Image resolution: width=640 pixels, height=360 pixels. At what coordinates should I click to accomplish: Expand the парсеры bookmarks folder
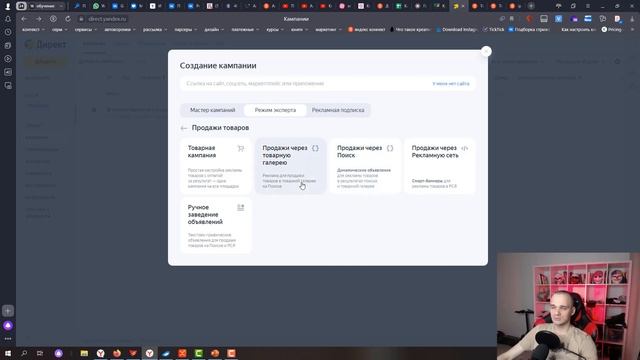186,29
